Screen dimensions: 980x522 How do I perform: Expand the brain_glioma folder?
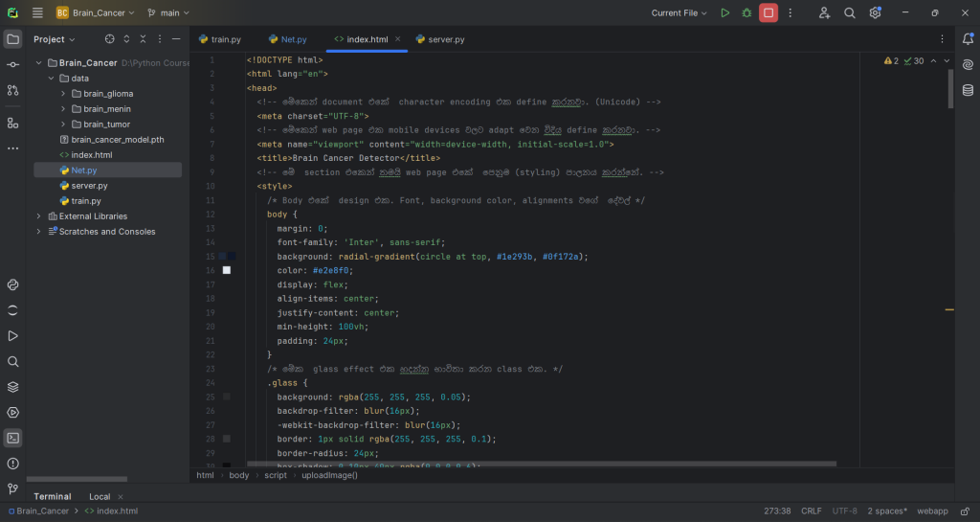(63, 94)
